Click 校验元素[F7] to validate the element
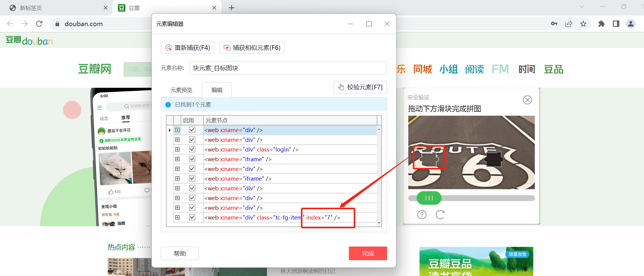The height and width of the screenshot is (276, 644). click(x=360, y=87)
